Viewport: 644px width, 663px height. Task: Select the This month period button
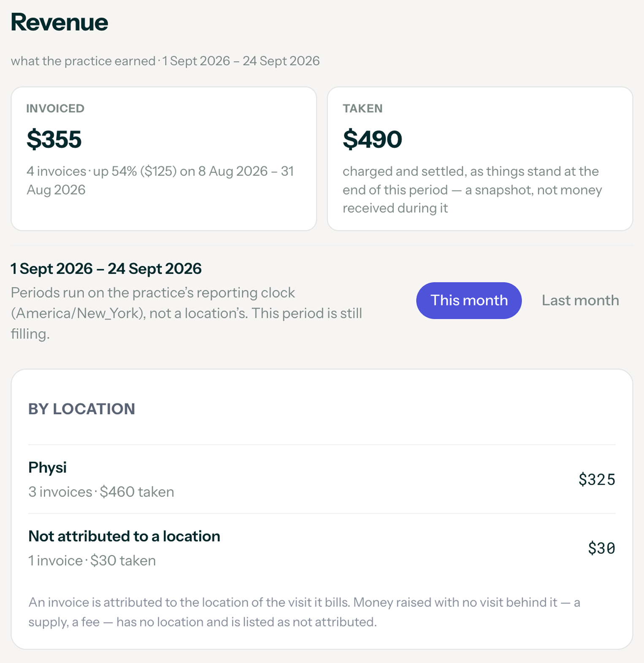(469, 300)
